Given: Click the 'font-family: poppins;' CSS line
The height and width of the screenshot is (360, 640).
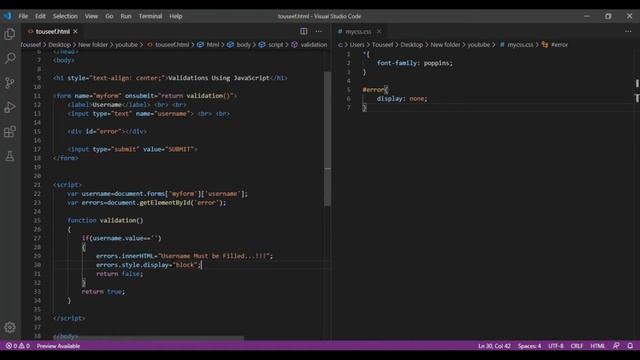Looking at the screenshot, I should 415,63.
